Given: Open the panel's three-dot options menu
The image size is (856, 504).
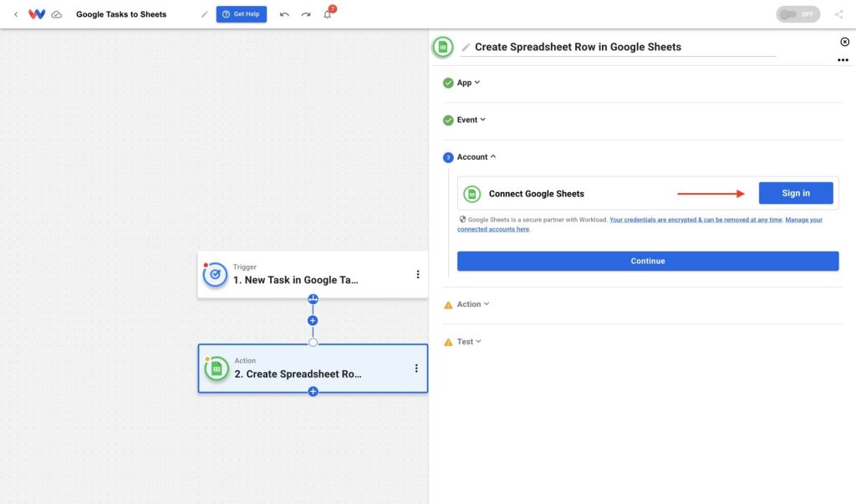Looking at the screenshot, I should pyautogui.click(x=843, y=60).
